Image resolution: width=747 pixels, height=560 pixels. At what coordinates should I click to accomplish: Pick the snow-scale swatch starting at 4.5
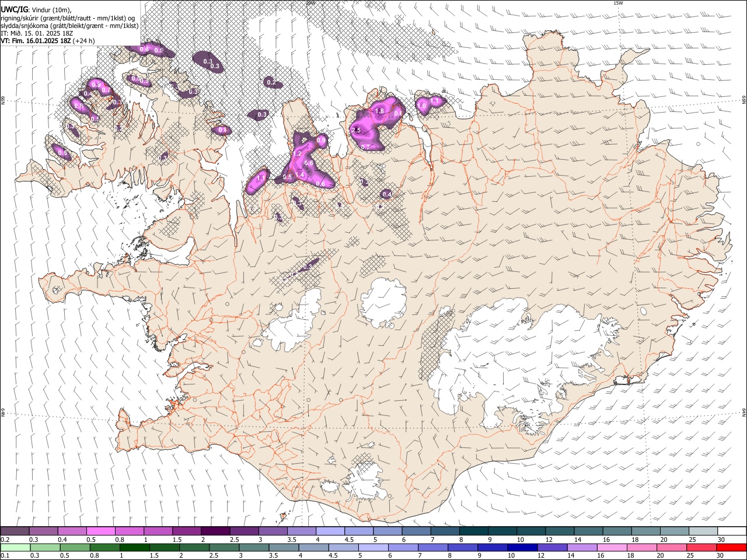[x=359, y=531]
